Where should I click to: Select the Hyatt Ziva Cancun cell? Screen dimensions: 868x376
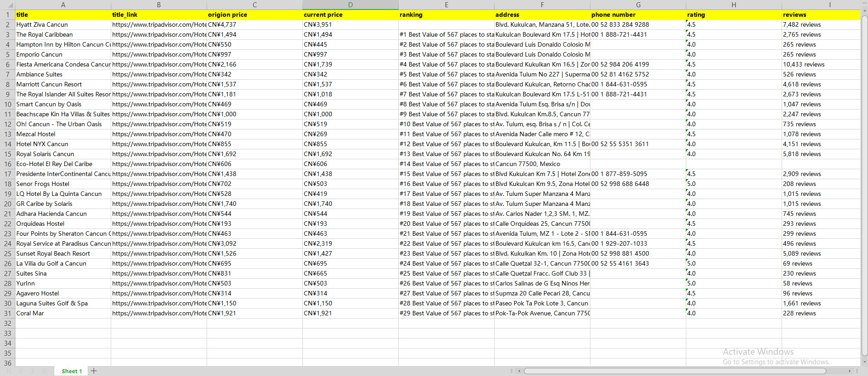63,25
